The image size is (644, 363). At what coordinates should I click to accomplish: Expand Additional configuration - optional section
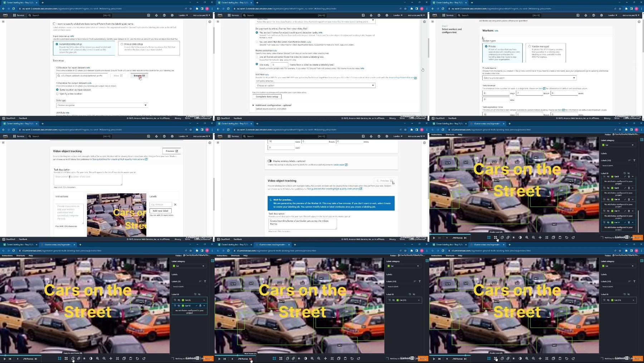(x=253, y=105)
